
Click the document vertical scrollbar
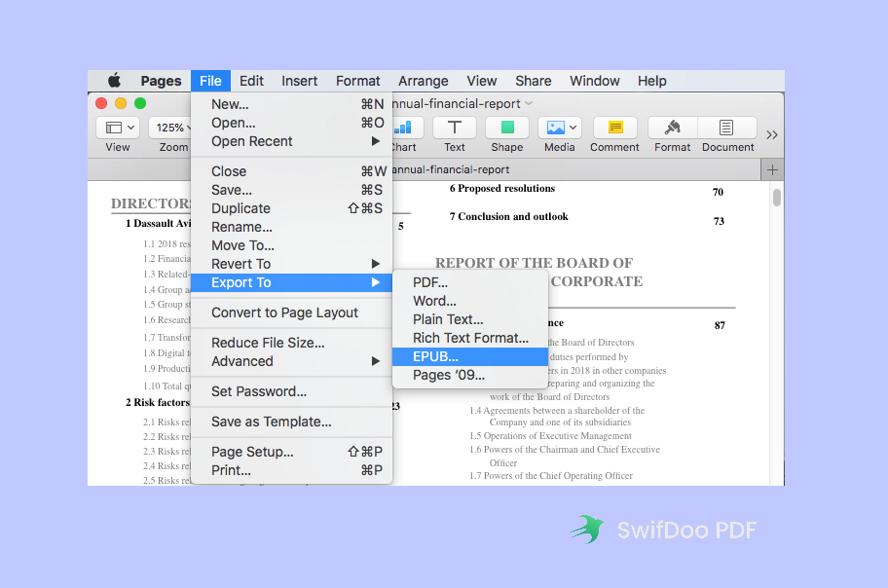(x=776, y=197)
